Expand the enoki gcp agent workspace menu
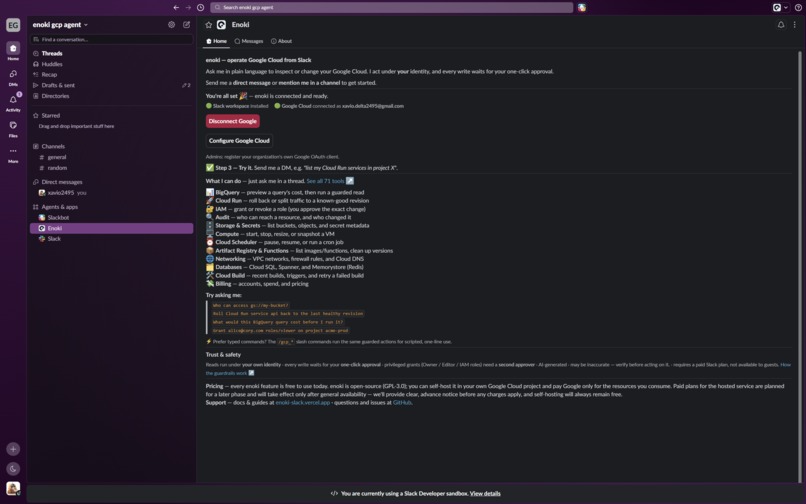The width and height of the screenshot is (806, 504). (60, 25)
